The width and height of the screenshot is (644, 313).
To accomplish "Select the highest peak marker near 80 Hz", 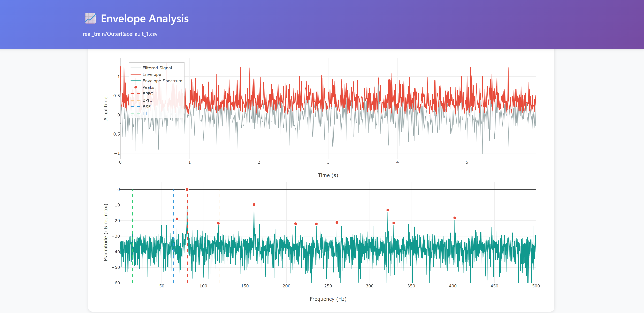I will click(x=187, y=189).
